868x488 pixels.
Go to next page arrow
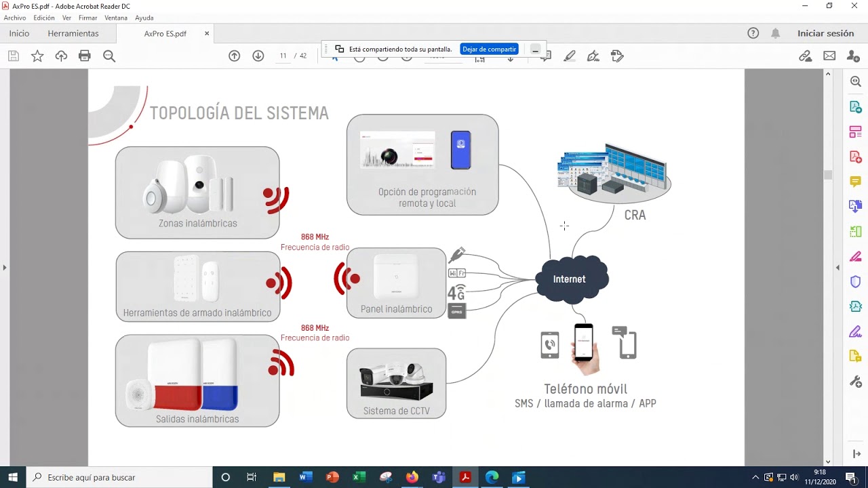pyautogui.click(x=258, y=56)
